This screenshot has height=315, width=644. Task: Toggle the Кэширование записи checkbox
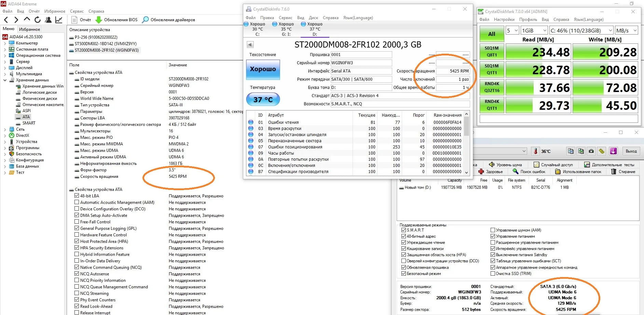coord(403,249)
